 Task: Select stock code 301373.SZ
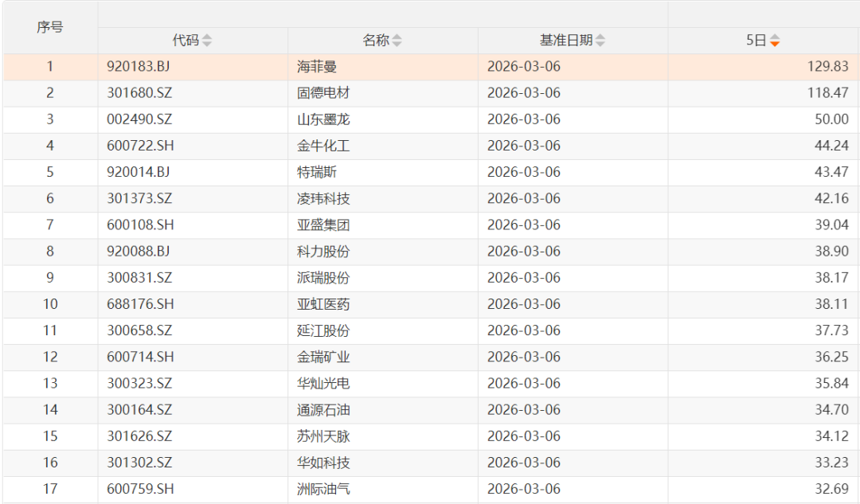tap(139, 198)
